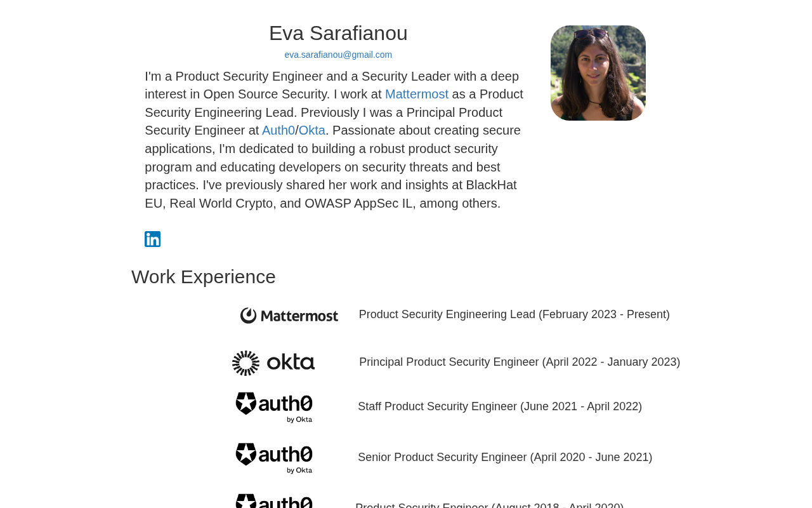Click the Mattermost logo in Work Experience

pos(289,316)
